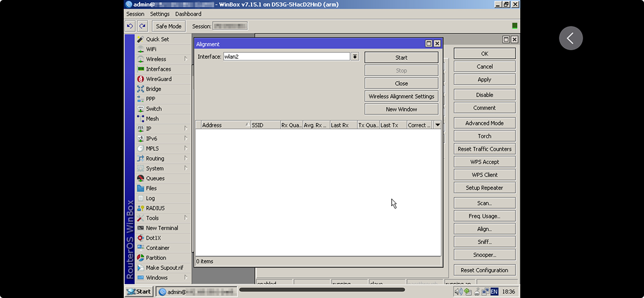Open the Interface dropdown in Alignment window
Image resolution: width=644 pixels, height=298 pixels.
[x=355, y=57]
